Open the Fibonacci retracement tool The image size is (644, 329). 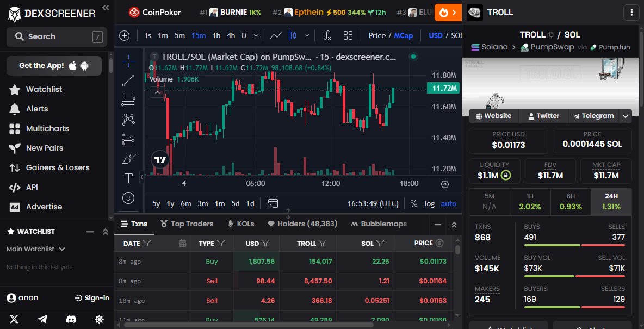pos(128,100)
